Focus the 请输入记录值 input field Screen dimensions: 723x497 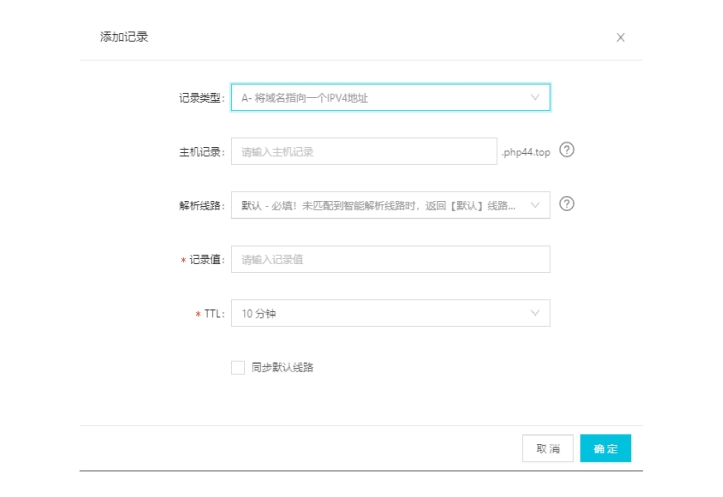390,259
